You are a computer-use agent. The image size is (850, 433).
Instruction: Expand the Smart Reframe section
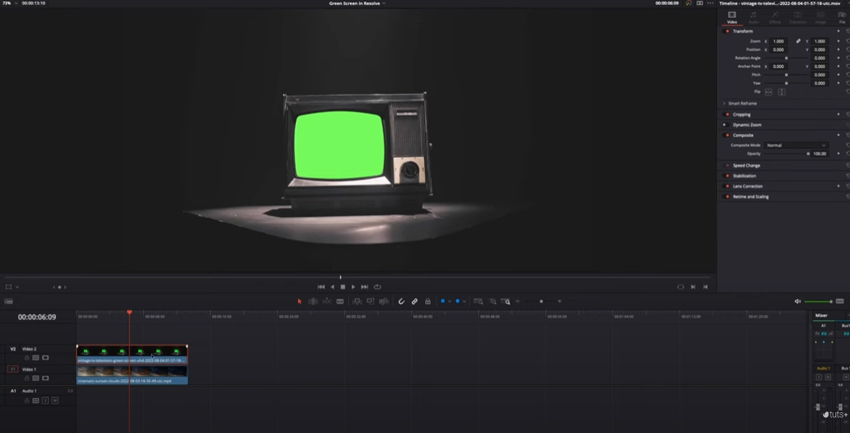tap(724, 103)
